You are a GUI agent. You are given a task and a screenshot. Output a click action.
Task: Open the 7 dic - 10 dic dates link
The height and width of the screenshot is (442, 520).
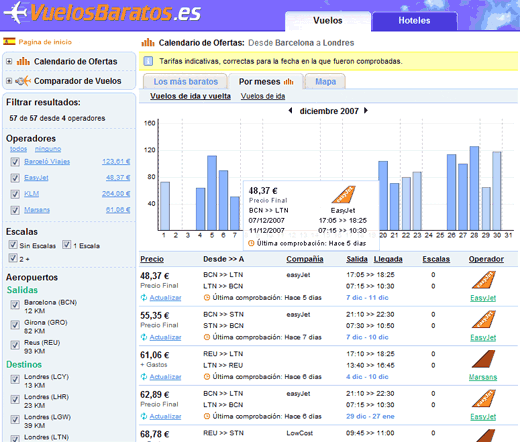pyautogui.click(x=367, y=337)
